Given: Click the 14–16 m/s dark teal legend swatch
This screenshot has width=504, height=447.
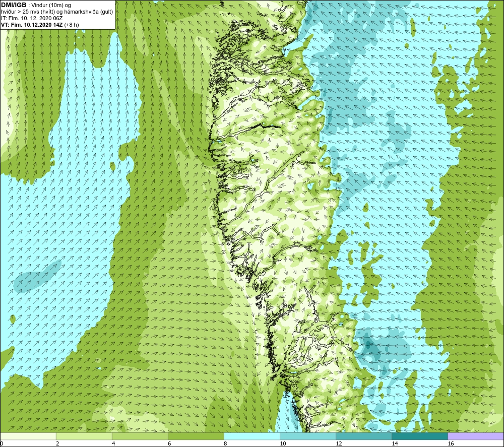Looking at the screenshot, I should (x=420, y=436).
